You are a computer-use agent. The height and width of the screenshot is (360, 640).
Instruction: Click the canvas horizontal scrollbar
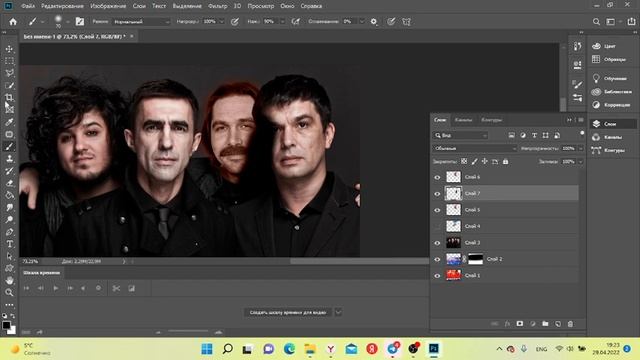coord(359,261)
